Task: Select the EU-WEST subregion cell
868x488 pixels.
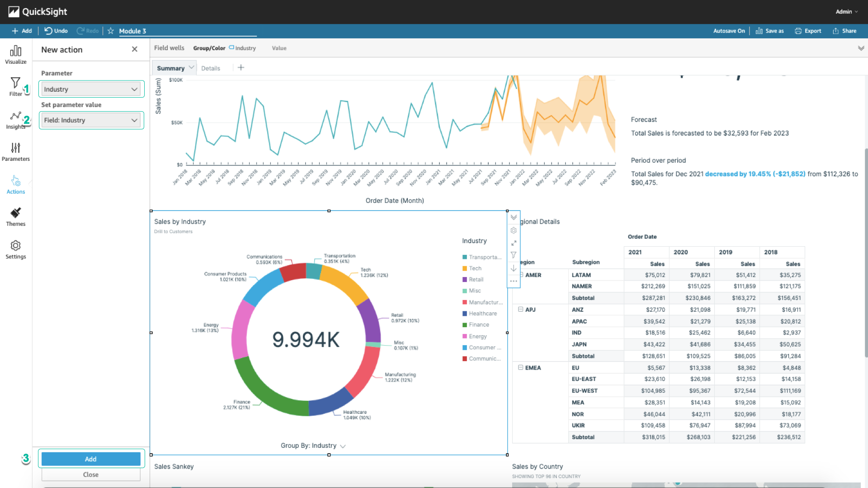Action: (596, 391)
